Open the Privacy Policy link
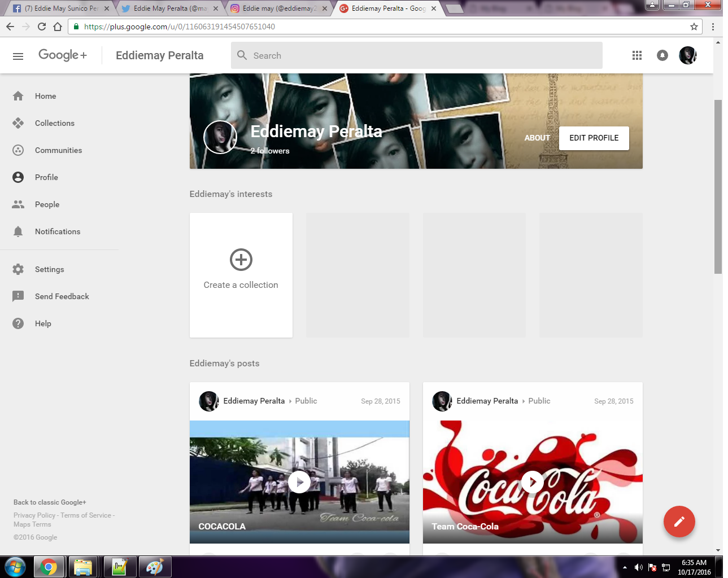This screenshot has height=578, width=728. coord(34,515)
